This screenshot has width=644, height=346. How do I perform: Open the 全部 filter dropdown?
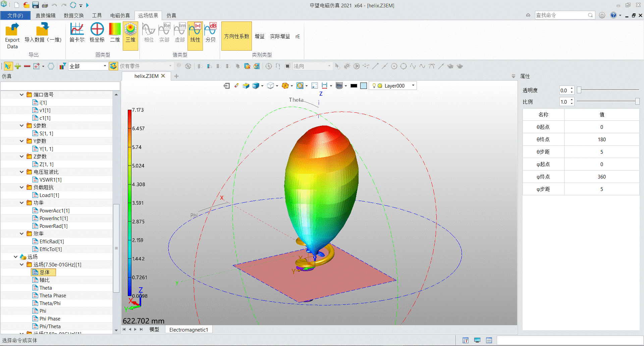(x=105, y=66)
